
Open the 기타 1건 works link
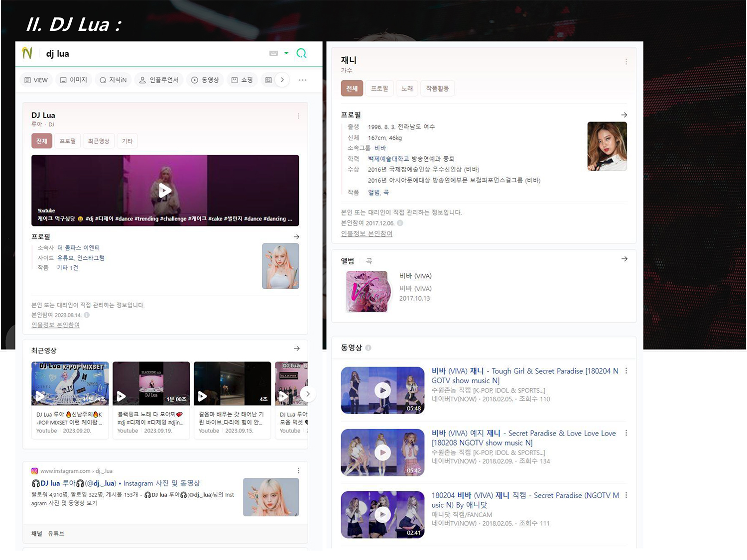point(67,268)
